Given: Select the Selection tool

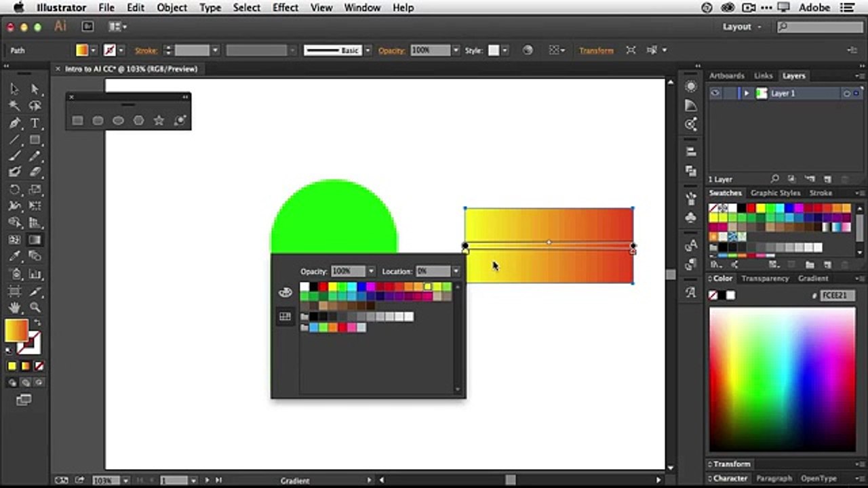Looking at the screenshot, I should click(14, 89).
